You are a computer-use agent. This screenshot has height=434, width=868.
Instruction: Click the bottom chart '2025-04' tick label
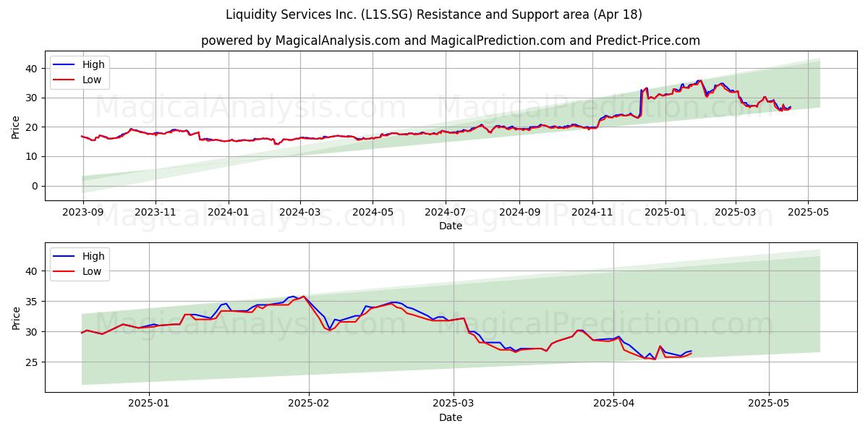[613, 404]
